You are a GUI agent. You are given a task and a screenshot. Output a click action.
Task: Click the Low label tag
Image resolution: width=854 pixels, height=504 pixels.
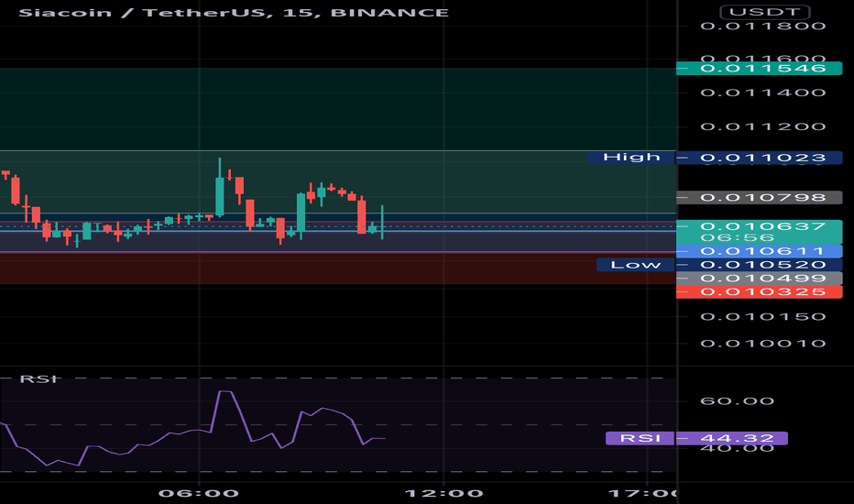tap(636, 265)
